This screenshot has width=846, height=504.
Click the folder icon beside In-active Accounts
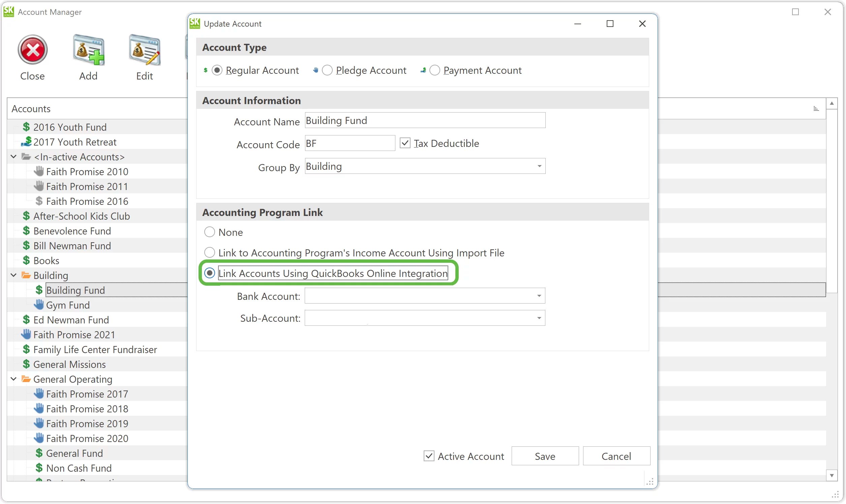(x=26, y=156)
